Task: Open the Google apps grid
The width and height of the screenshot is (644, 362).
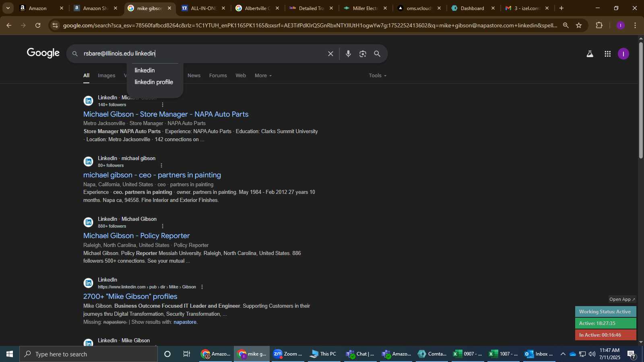Action: pyautogui.click(x=607, y=53)
